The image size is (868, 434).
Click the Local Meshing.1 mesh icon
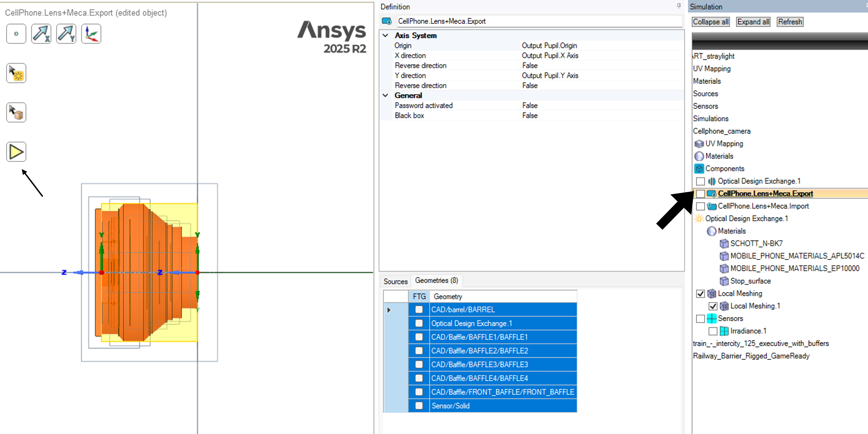coord(724,306)
